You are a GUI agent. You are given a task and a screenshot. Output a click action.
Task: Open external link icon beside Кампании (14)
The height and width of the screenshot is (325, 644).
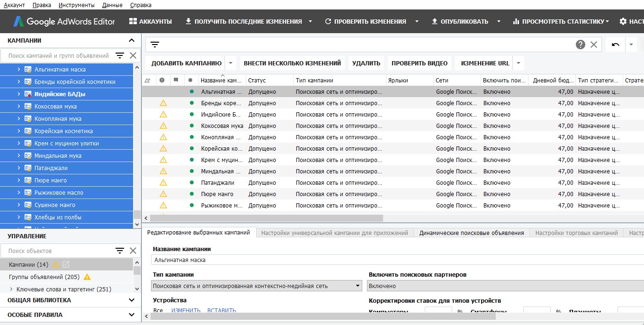[66, 264]
